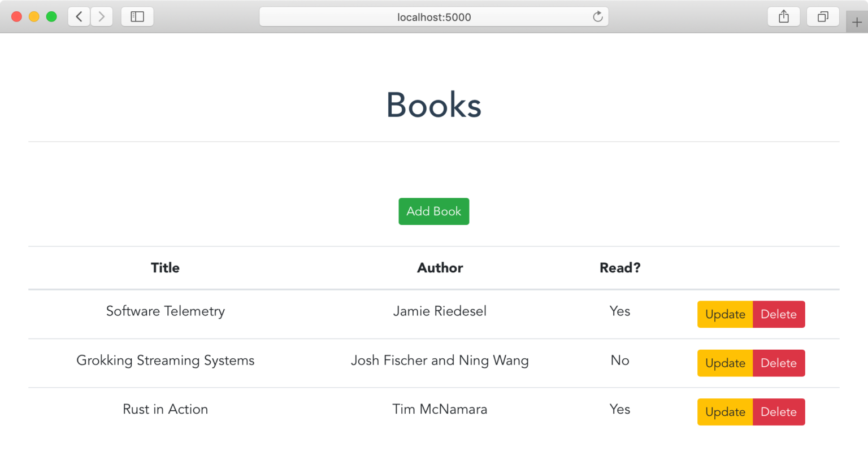Delete the Software Telemetry book
The image size is (868, 456).
click(x=778, y=314)
